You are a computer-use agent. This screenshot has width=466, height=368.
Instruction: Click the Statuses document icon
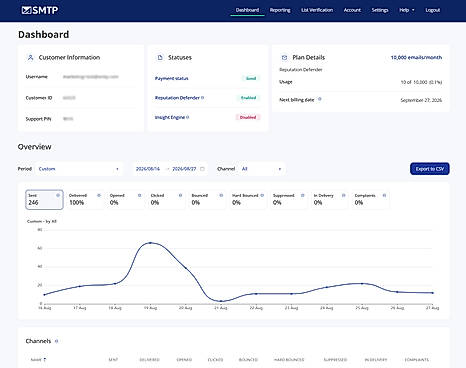click(160, 58)
